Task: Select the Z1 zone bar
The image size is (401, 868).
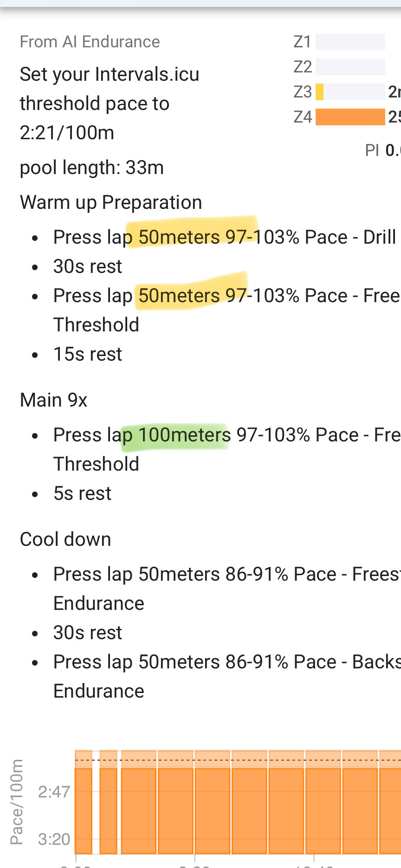Action: [x=350, y=42]
